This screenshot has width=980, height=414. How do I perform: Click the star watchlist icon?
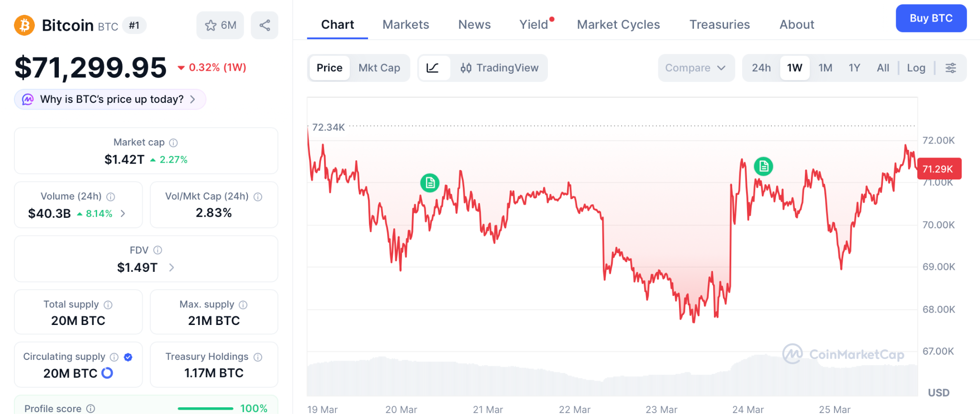click(211, 25)
